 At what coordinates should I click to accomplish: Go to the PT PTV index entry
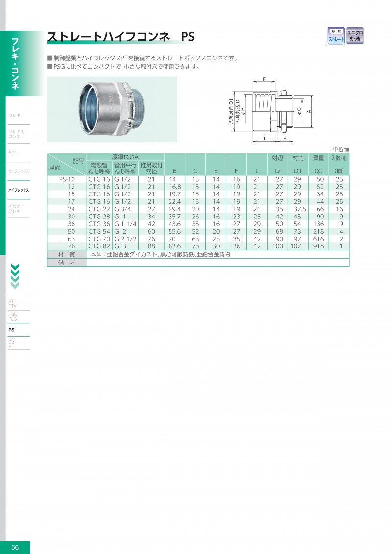click(x=12, y=304)
